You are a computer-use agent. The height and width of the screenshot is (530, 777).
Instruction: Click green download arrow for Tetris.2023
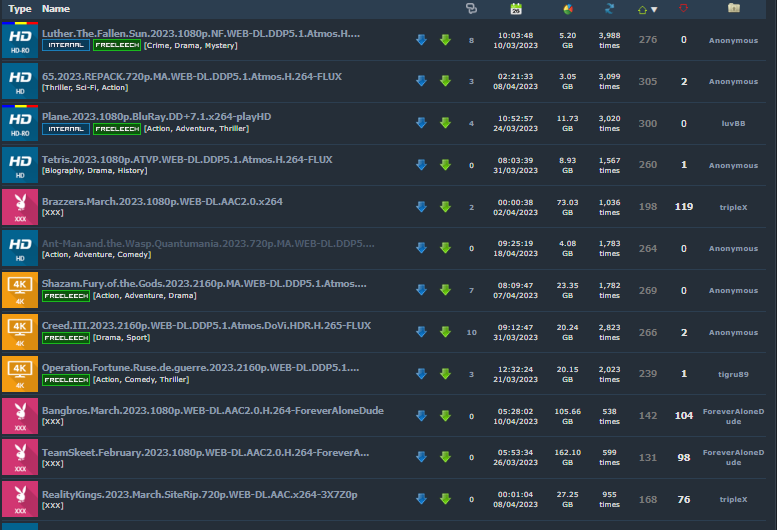pyautogui.click(x=445, y=165)
